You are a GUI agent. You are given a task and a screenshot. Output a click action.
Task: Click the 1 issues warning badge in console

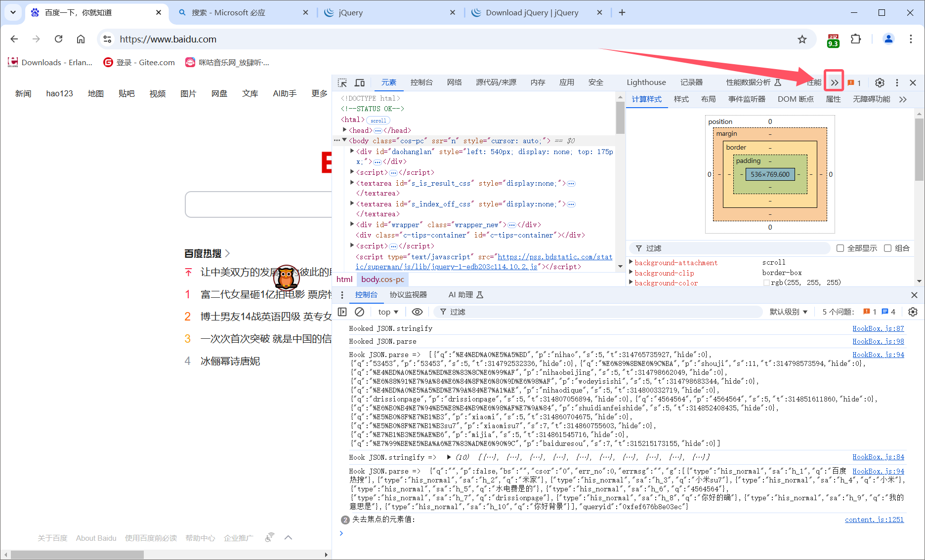coord(870,312)
